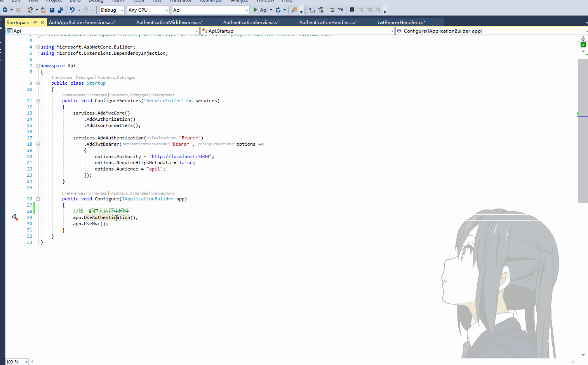This screenshot has height=365, width=588.
Task: Click the circular refresh icon next to Api
Action: 278,10
